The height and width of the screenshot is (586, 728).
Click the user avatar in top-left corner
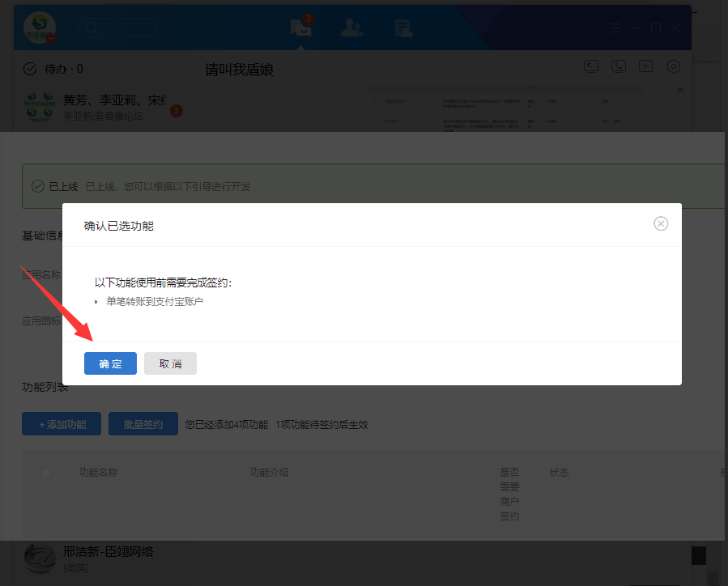coord(39,28)
